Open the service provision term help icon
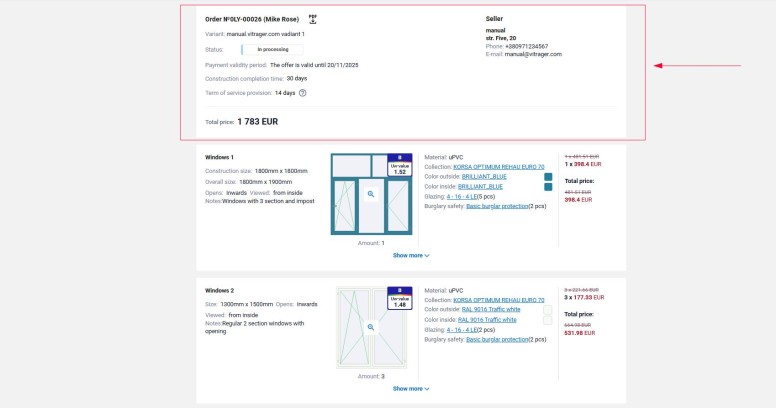 coord(302,93)
